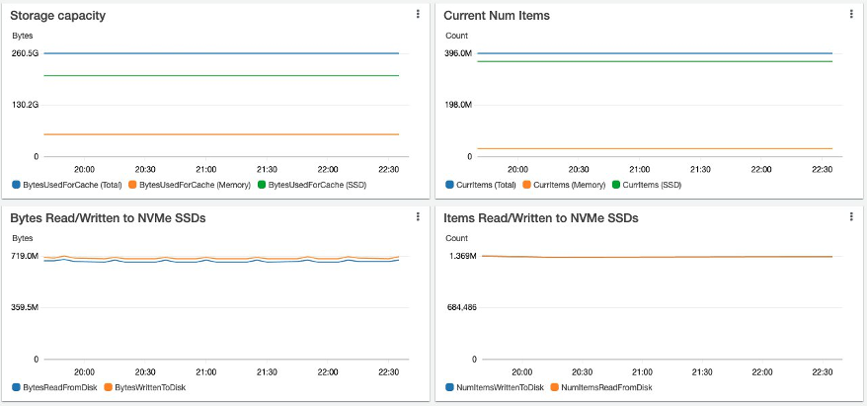Toggle BytesUsedForCache (SSD) legend swatch
The image size is (868, 407).
tap(262, 185)
